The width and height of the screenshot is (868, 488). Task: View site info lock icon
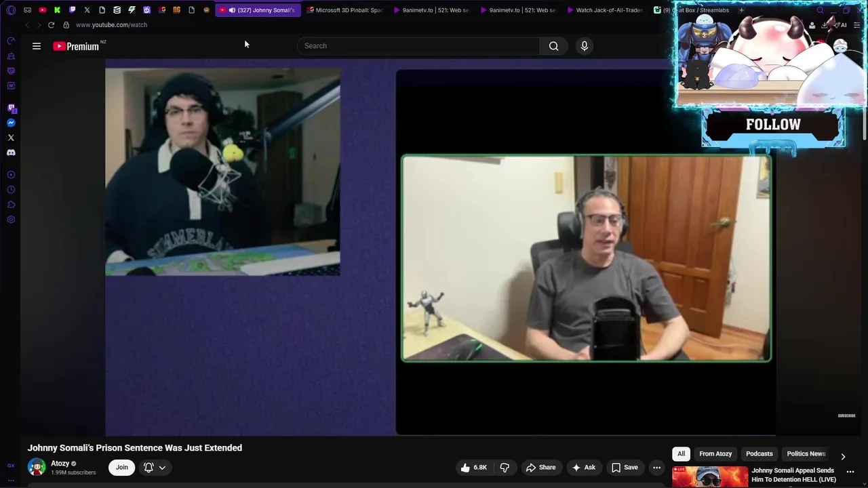[x=66, y=25]
